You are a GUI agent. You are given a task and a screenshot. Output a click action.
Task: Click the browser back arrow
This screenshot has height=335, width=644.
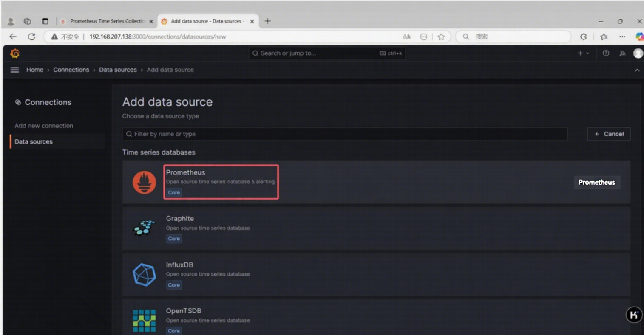click(x=13, y=37)
